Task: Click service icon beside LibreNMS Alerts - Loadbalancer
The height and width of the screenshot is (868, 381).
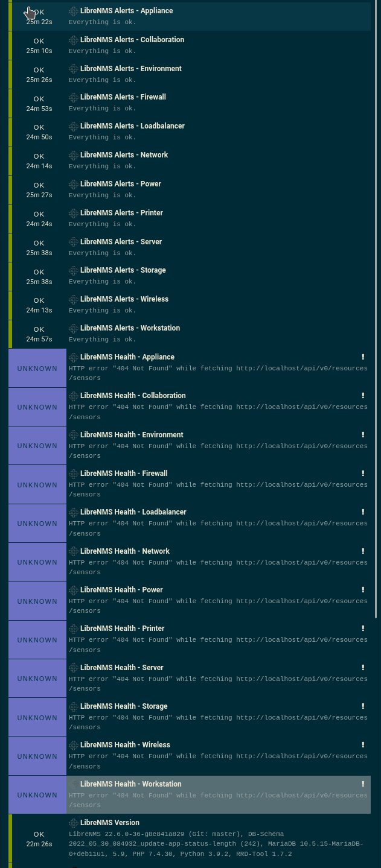Action: tap(73, 127)
